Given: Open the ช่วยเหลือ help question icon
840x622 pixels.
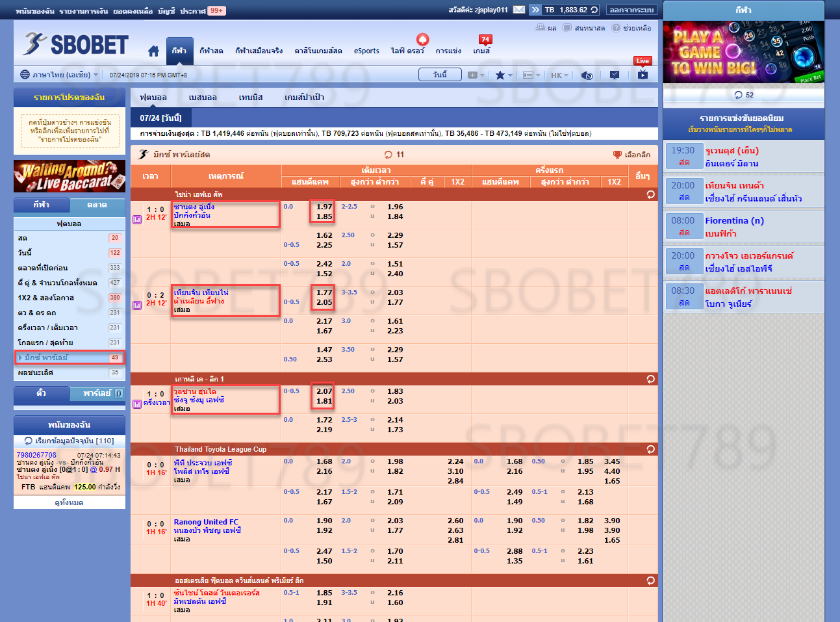Looking at the screenshot, I should click(616, 28).
